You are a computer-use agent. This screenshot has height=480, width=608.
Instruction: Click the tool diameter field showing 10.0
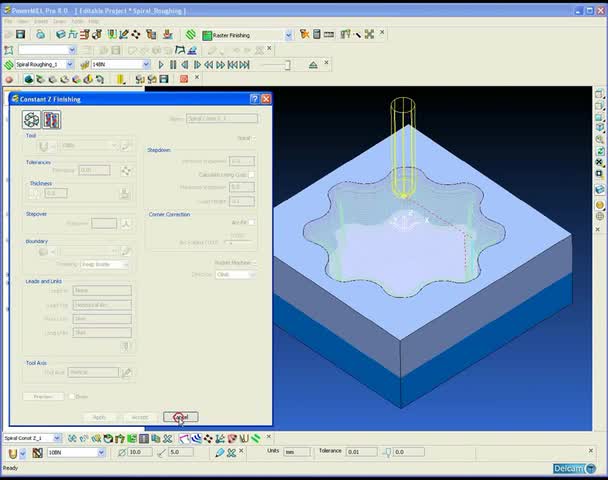coord(140,452)
